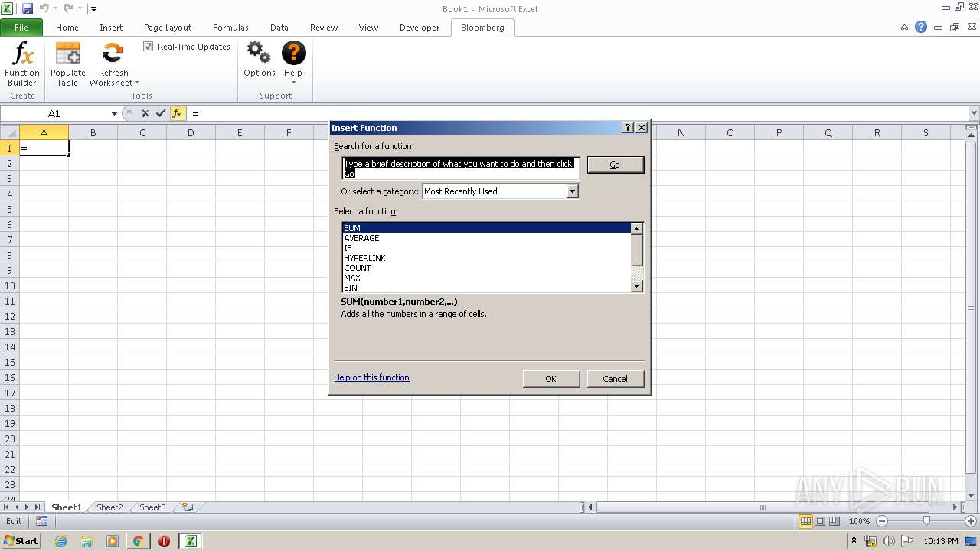Screen dimensions: 980x551
Task: Minimize the ribbon with caret icon
Action: pos(905,27)
